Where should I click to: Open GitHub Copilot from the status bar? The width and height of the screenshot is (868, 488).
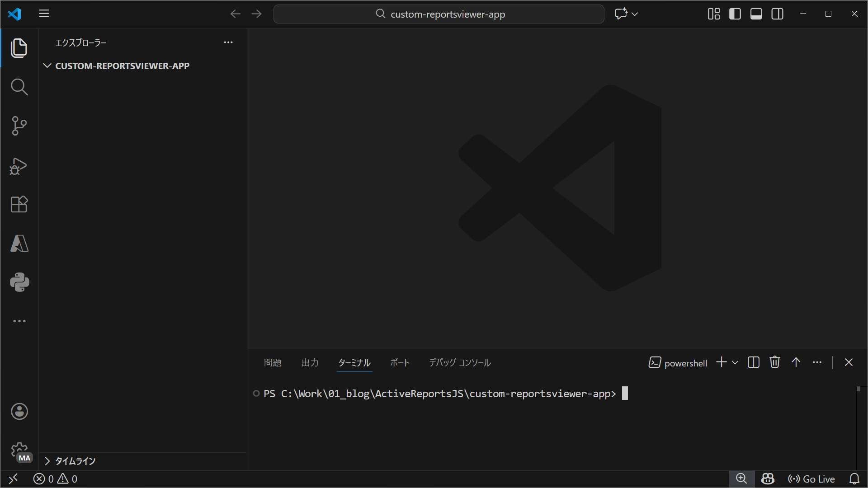point(768,479)
